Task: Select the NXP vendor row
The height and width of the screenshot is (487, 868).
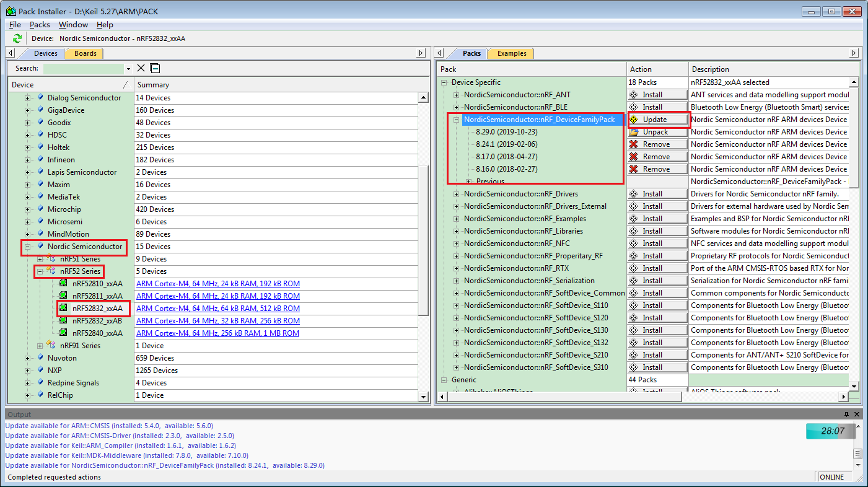Action: (55, 371)
